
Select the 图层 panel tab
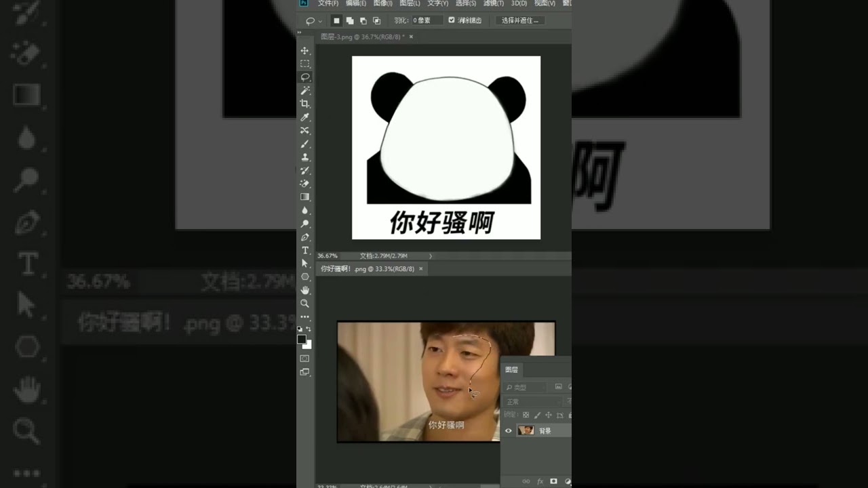coord(512,370)
